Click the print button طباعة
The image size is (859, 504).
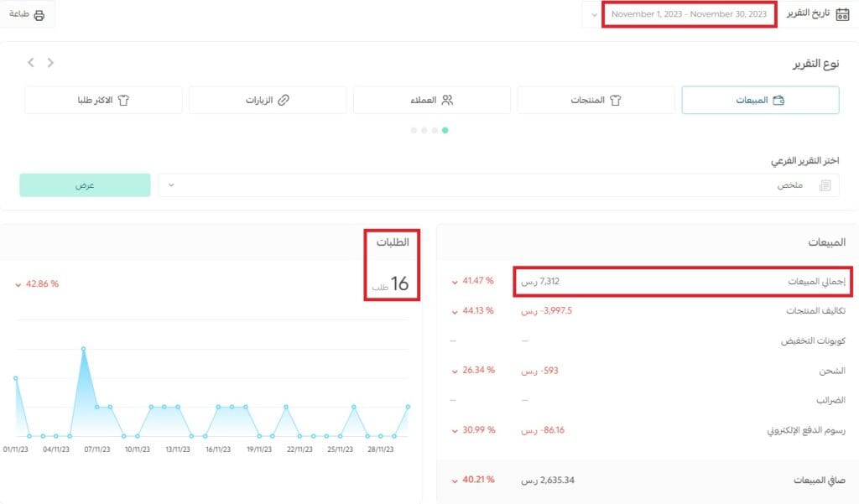[x=26, y=14]
